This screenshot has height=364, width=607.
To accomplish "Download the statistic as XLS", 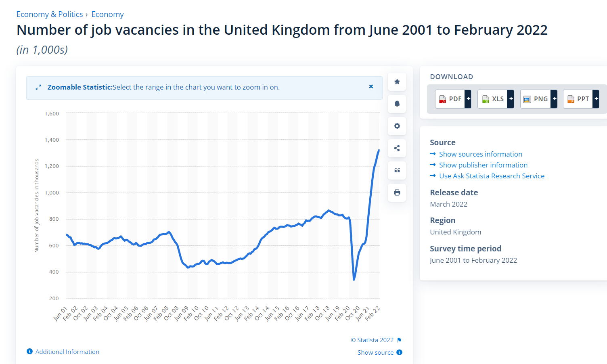I will pyautogui.click(x=493, y=99).
